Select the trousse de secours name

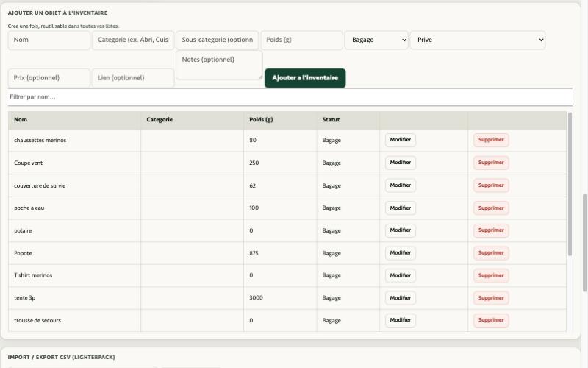coord(37,320)
